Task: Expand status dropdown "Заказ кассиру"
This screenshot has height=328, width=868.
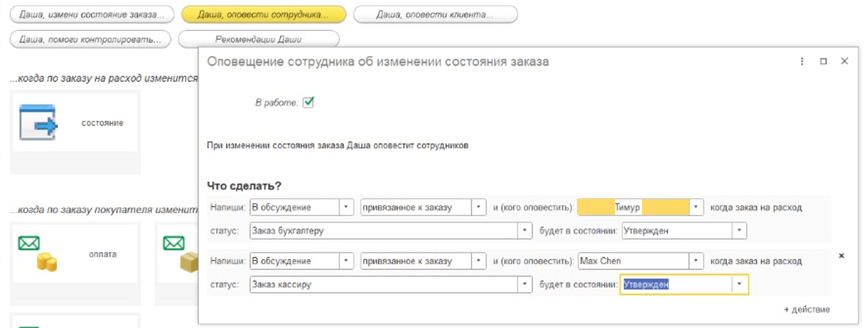Action: [x=526, y=284]
